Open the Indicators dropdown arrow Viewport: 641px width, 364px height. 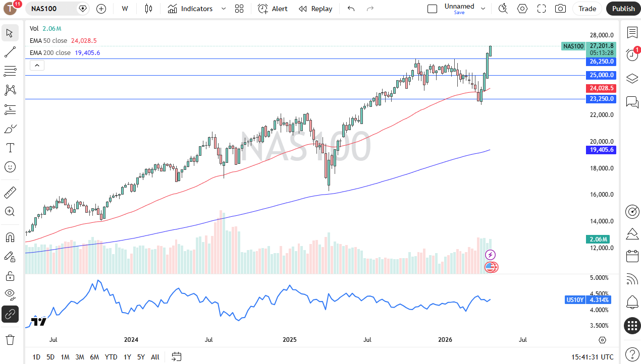[x=224, y=9]
